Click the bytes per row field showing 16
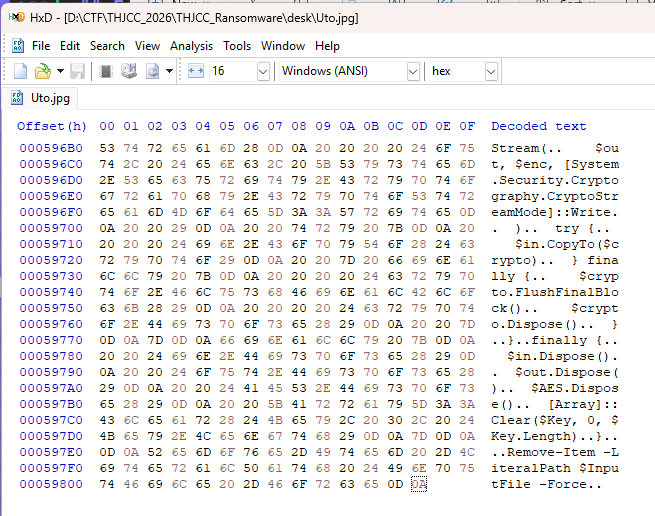 [x=233, y=71]
